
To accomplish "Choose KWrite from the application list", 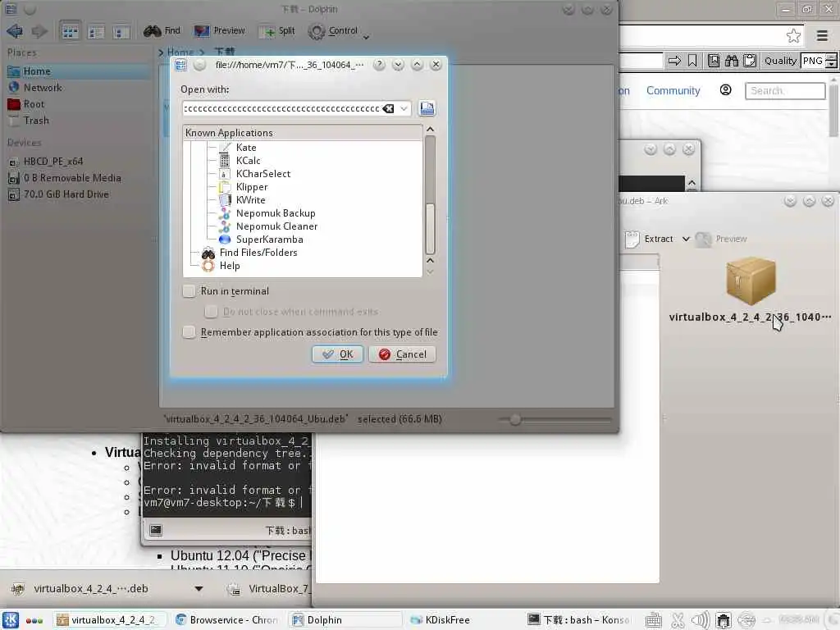I will [250, 200].
